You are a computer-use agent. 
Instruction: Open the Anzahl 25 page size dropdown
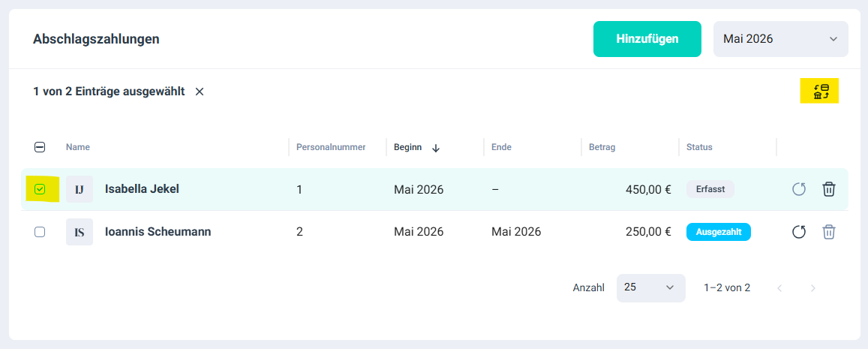pyautogui.click(x=650, y=288)
